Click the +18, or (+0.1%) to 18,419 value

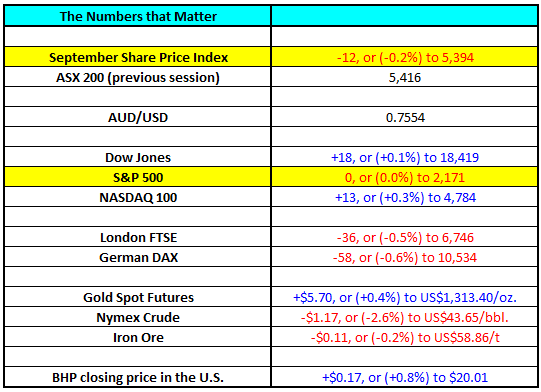[405, 157]
